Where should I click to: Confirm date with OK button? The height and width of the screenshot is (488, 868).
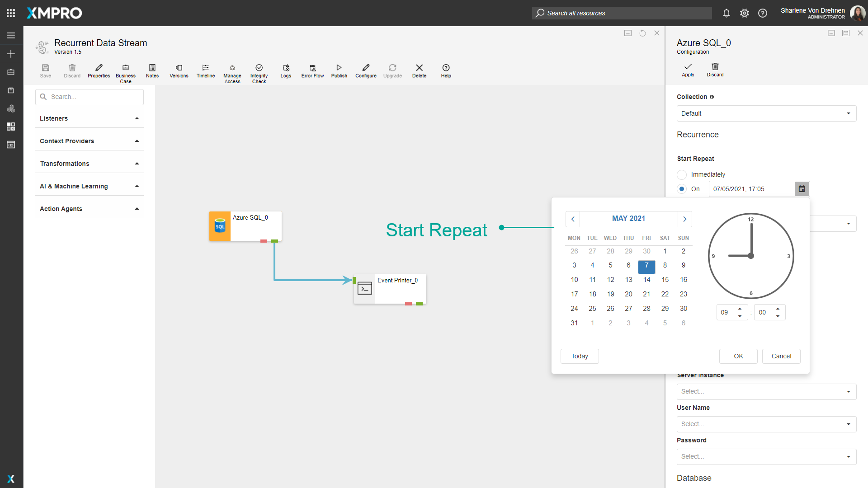point(738,356)
